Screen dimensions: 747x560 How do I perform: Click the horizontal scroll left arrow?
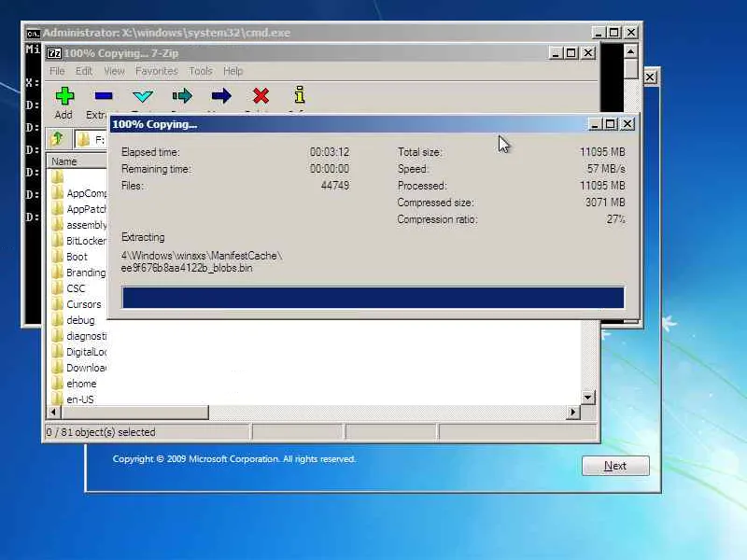pyautogui.click(x=53, y=413)
